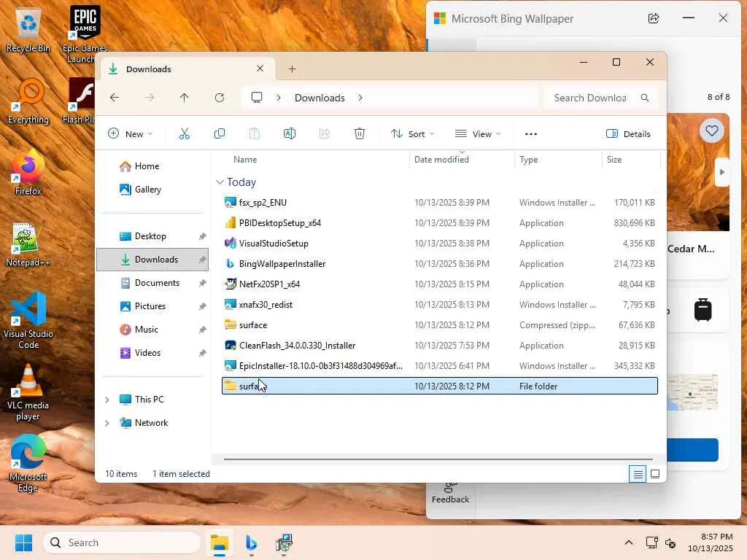This screenshot has width=747, height=560.
Task: Sort by the Size column header
Action: 631,160
